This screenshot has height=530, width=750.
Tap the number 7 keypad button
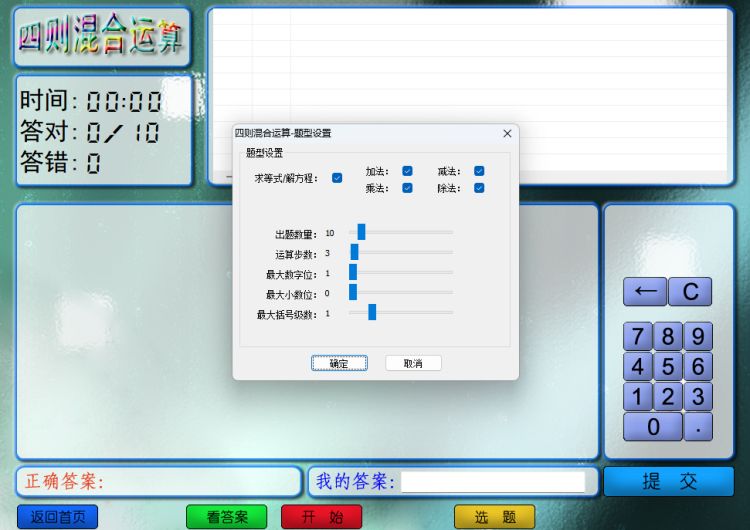pos(638,336)
